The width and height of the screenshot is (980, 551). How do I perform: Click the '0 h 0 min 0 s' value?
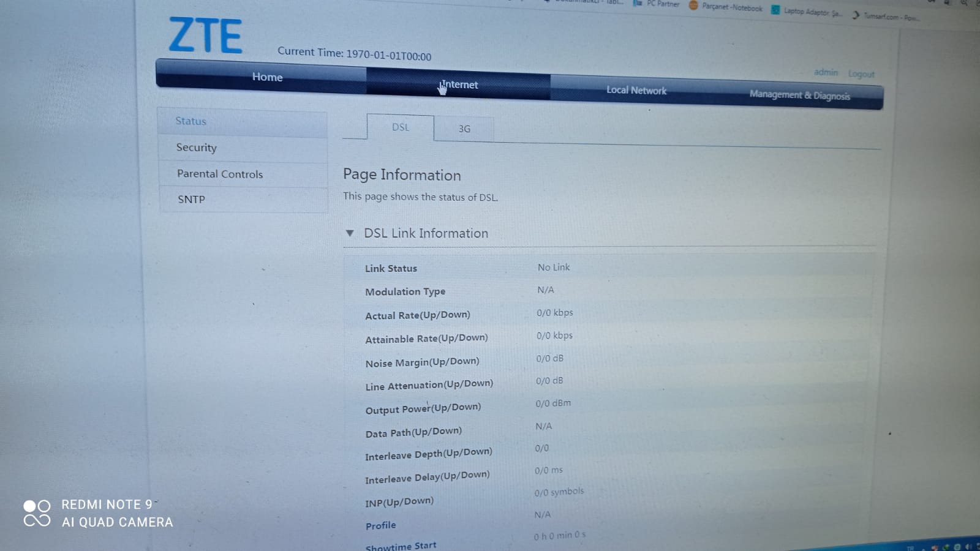[559, 536]
